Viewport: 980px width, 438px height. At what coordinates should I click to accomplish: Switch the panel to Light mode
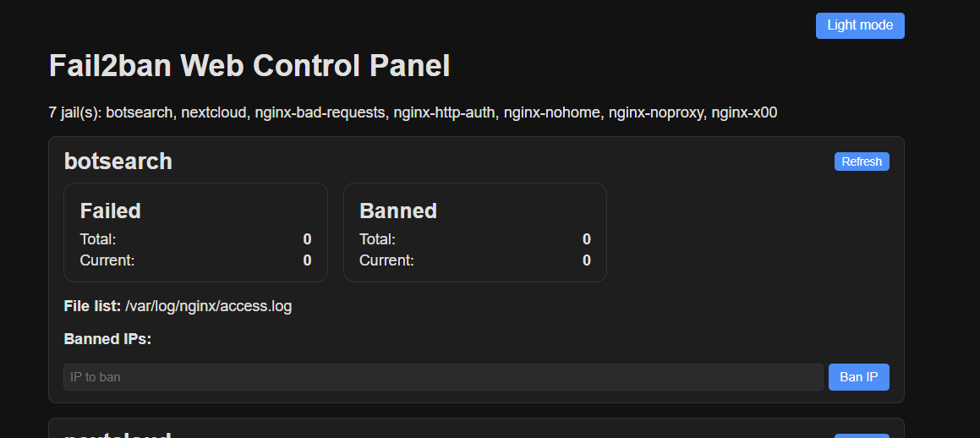pyautogui.click(x=859, y=25)
